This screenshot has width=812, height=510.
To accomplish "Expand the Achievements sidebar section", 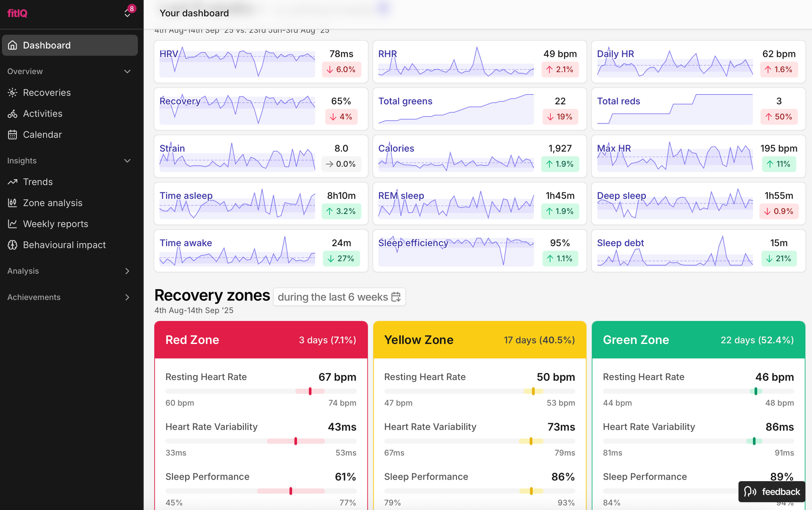I will 127,297.
